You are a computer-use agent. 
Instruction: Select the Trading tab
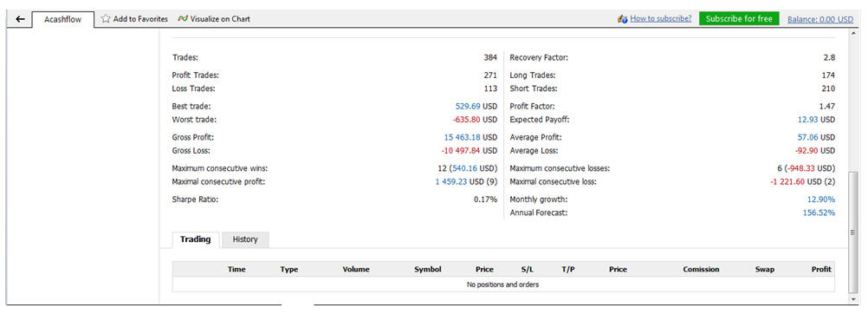[196, 239]
